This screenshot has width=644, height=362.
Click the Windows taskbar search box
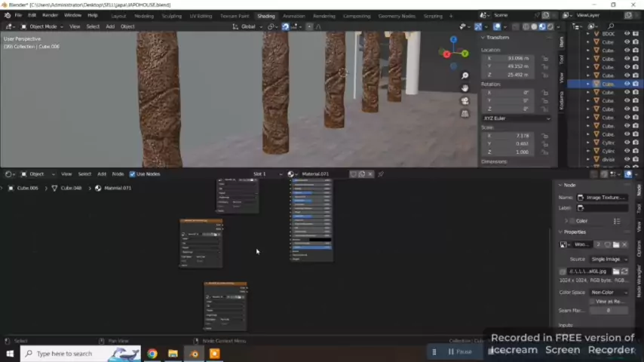(x=81, y=354)
